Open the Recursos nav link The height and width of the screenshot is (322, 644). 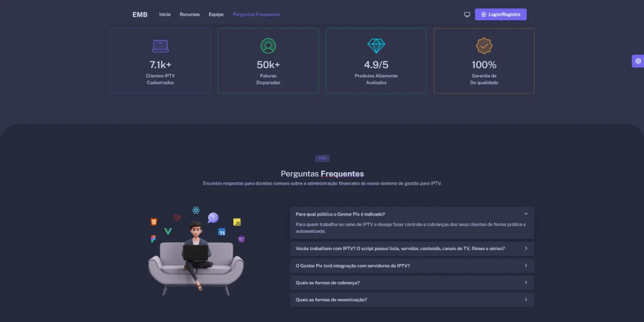[190, 14]
